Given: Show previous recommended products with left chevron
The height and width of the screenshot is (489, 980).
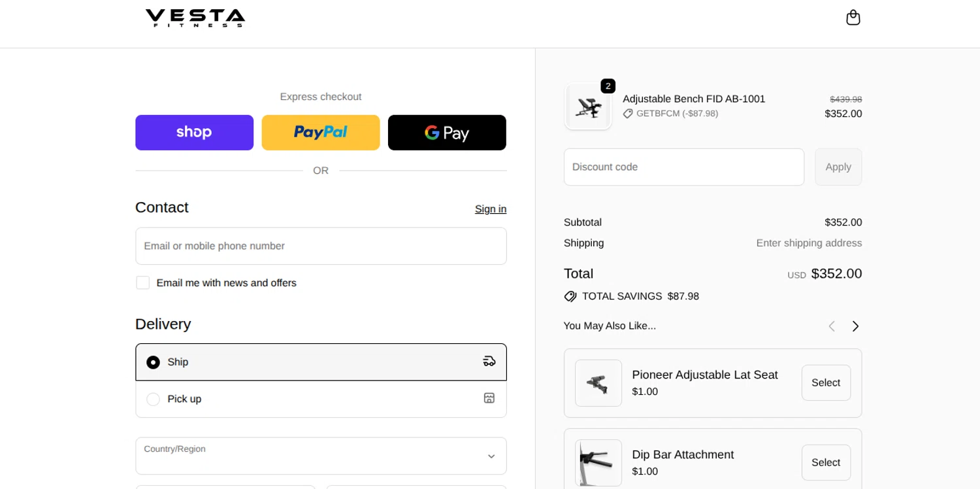Looking at the screenshot, I should tap(832, 326).
